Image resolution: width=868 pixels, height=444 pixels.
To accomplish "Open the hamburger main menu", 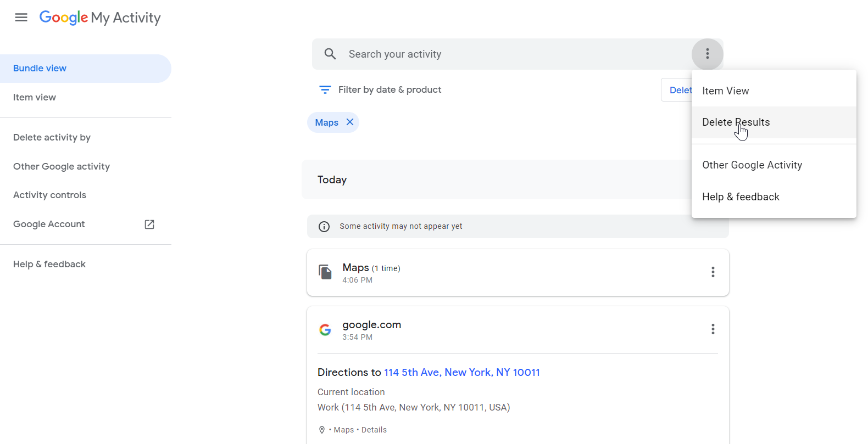I will click(21, 18).
